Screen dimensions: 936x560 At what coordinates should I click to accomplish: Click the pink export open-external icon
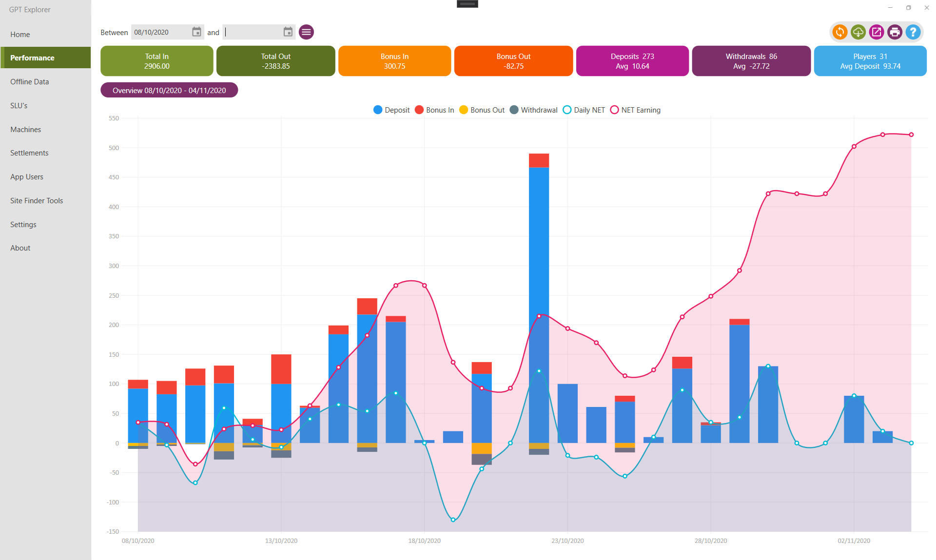click(x=876, y=32)
